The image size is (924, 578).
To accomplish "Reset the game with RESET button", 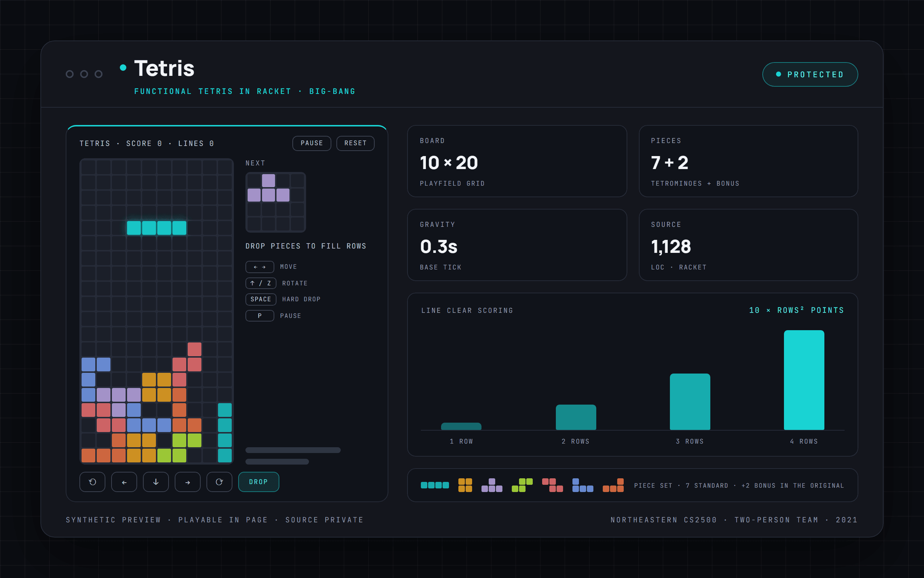I will 355,143.
